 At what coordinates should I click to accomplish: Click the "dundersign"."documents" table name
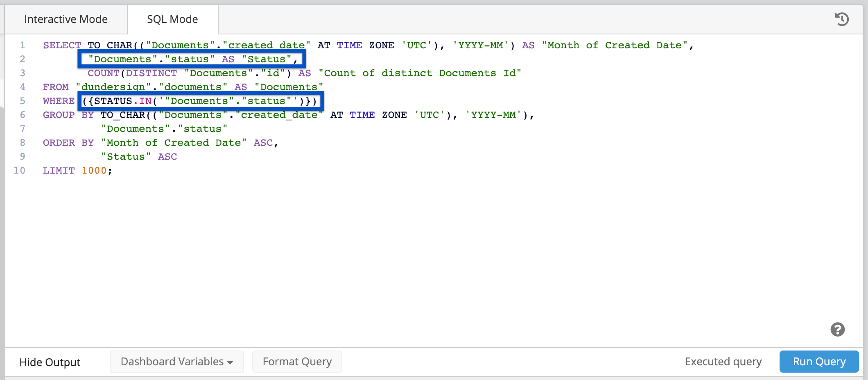[x=151, y=87]
